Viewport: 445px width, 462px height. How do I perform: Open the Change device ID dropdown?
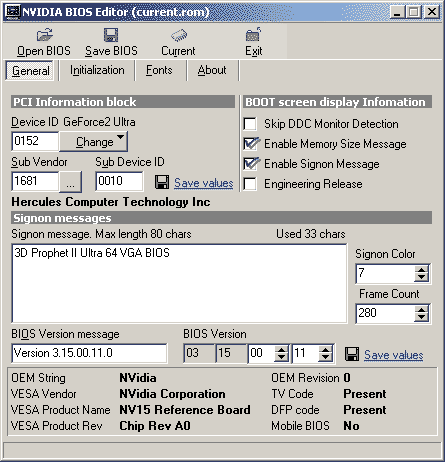(94, 142)
